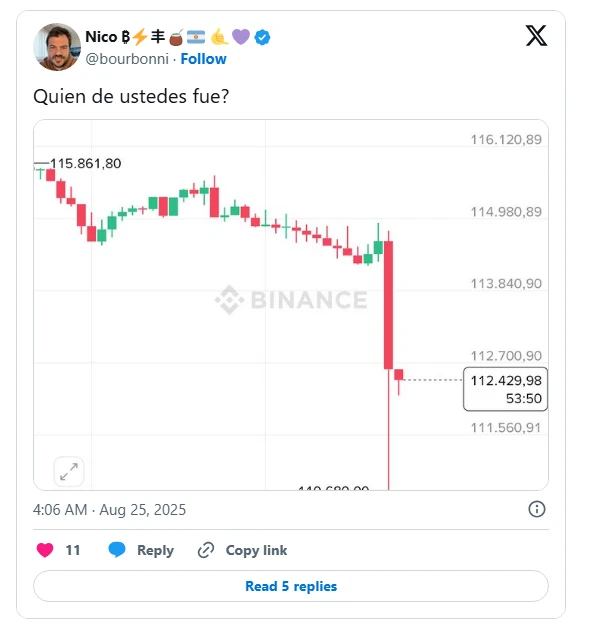Screen dimensions: 605x631
Task: Open Nico's profile picture
Action: click(57, 47)
